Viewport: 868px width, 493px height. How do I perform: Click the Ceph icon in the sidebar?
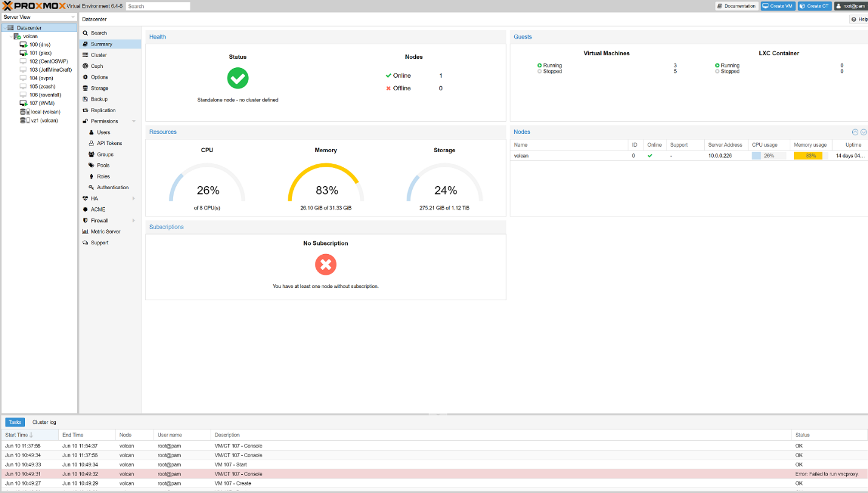pos(86,66)
